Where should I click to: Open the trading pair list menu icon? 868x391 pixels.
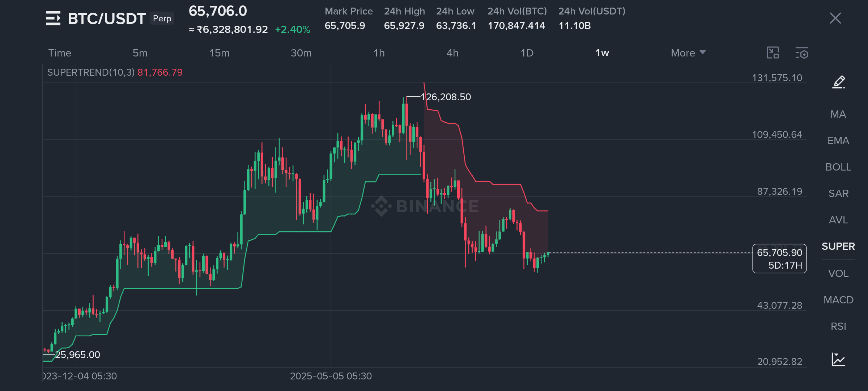pos(53,18)
